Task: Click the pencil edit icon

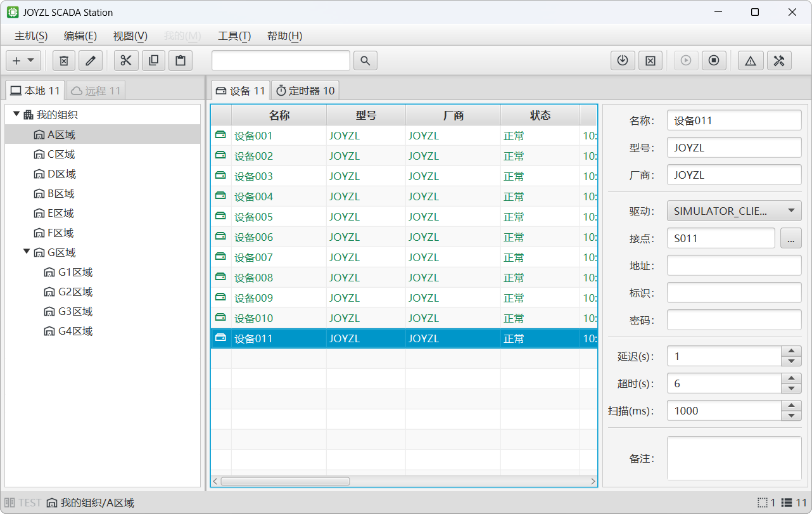Action: pyautogui.click(x=91, y=61)
